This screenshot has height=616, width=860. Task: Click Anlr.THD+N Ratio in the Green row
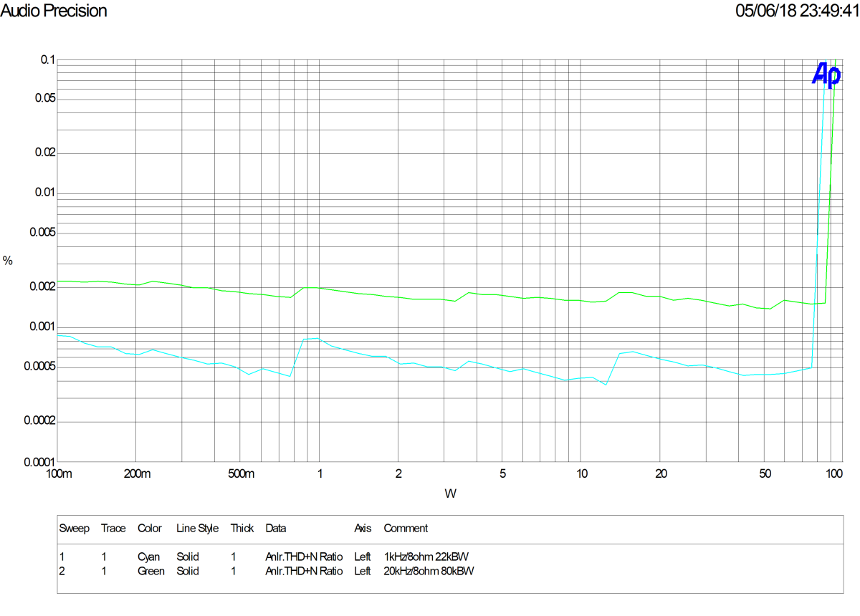click(304, 571)
